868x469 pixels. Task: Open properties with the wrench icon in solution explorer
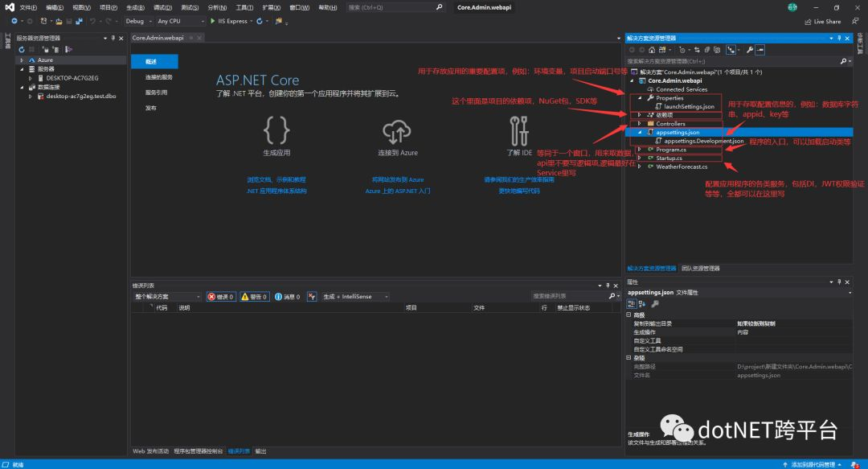(750, 50)
